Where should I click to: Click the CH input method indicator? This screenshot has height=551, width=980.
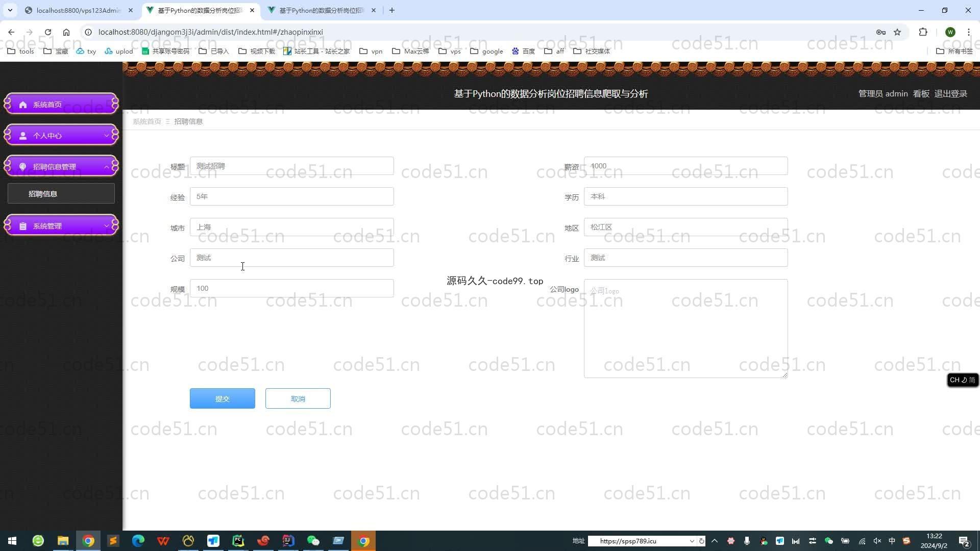pos(963,380)
